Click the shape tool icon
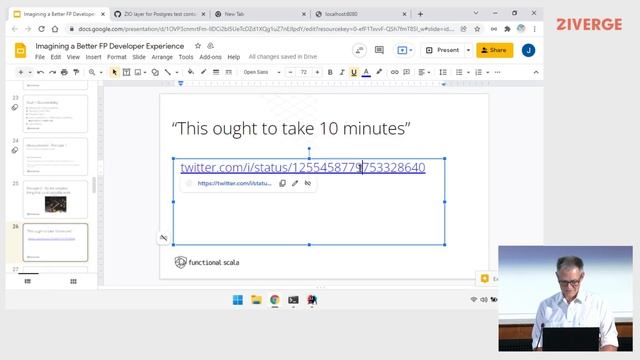The height and width of the screenshot is (360, 640). coord(155,72)
